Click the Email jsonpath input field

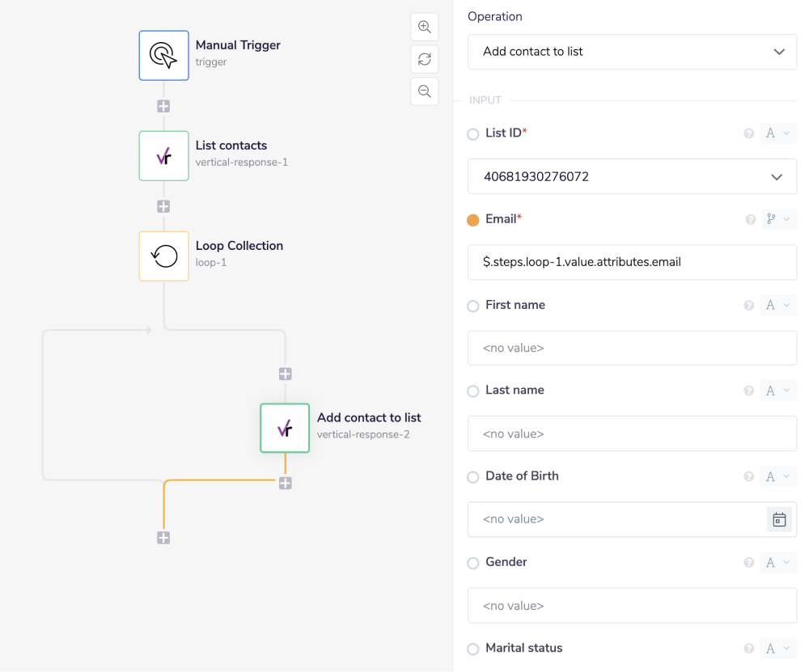(632, 262)
